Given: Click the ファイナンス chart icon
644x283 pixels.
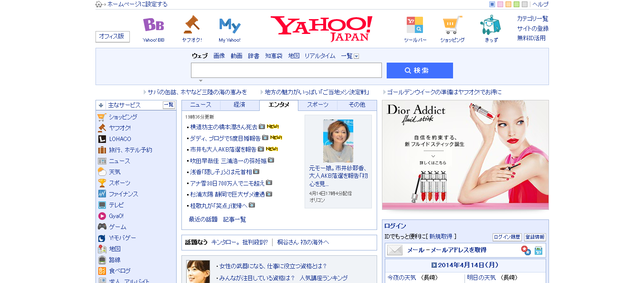Looking at the screenshot, I should coord(102,194).
